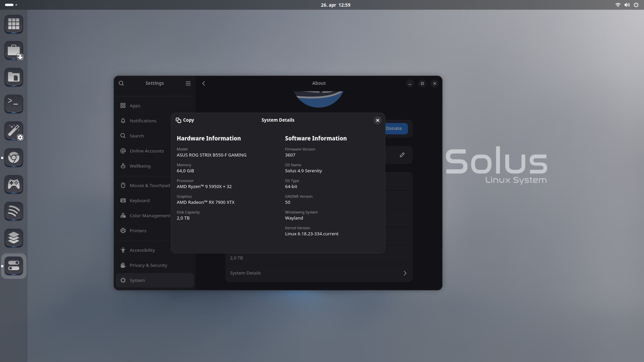Close the System Details dialog

(377, 120)
